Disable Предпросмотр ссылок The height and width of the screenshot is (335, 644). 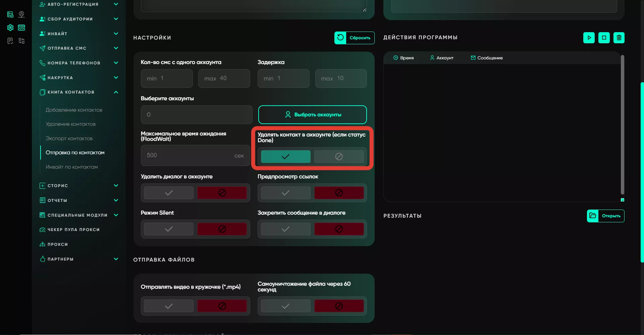pos(339,193)
